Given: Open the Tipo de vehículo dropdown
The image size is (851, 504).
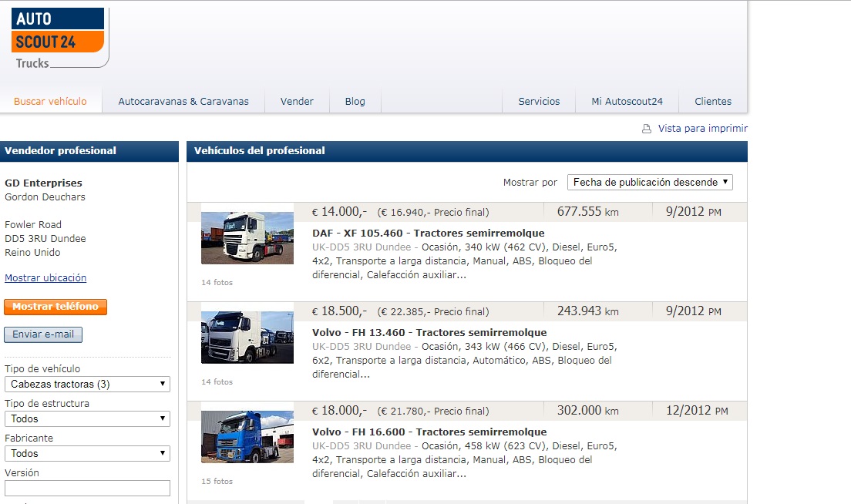Looking at the screenshot, I should (x=87, y=384).
